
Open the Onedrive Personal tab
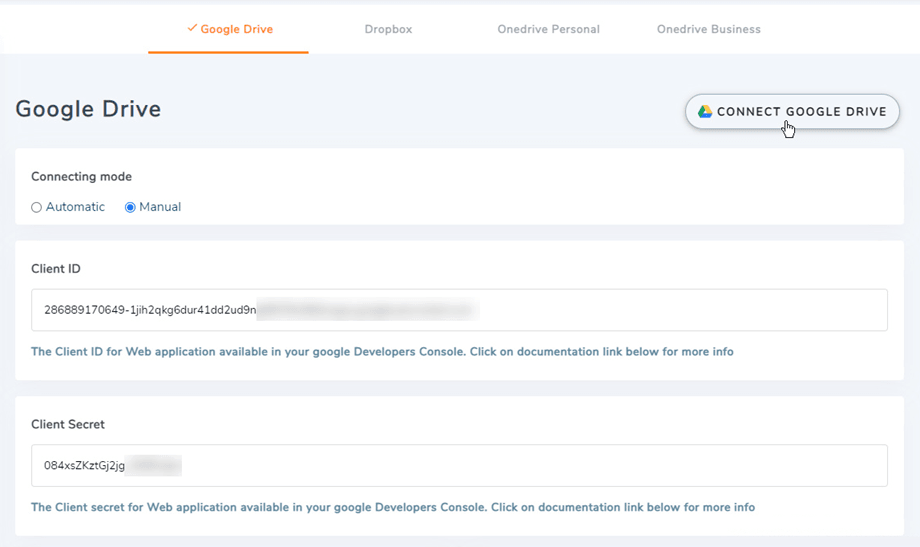[x=548, y=30]
